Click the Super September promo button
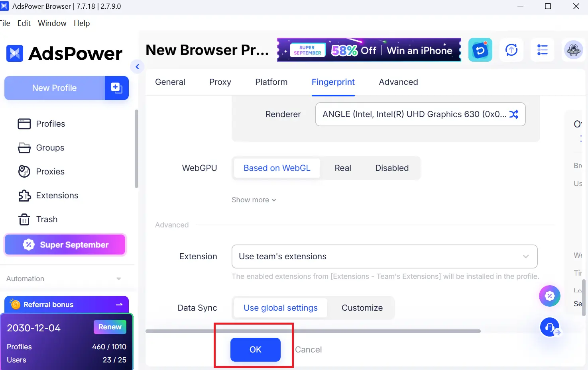Screen dimensions: 588x370 point(65,245)
